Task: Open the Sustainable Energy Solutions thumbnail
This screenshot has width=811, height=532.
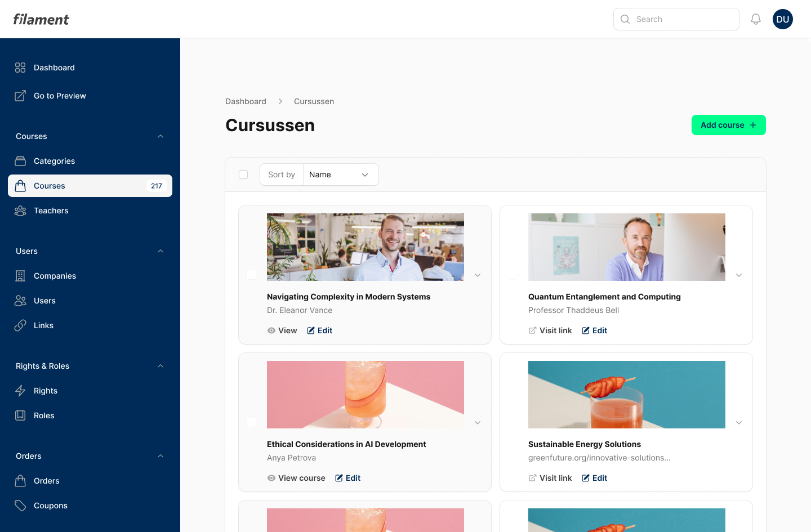Action: coord(627,395)
